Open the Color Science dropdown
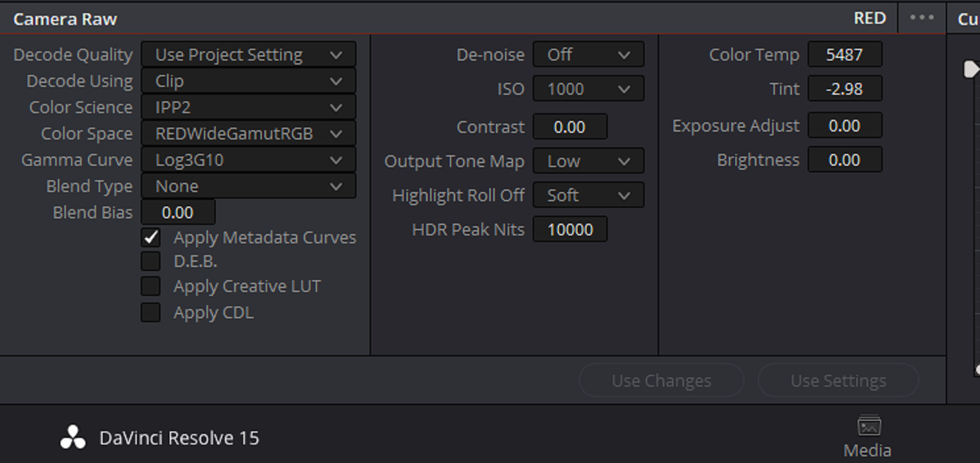Image resolution: width=980 pixels, height=463 pixels. tap(249, 107)
